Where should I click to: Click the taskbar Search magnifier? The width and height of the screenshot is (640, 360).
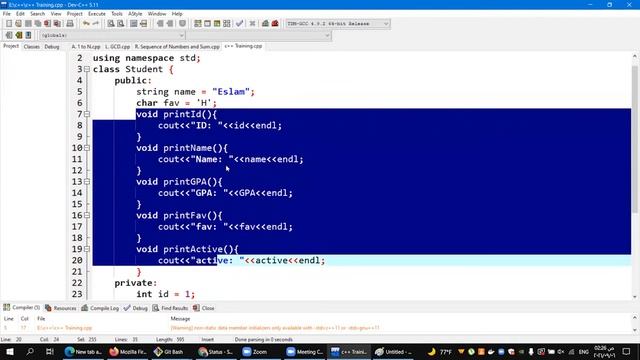[x=30, y=351]
